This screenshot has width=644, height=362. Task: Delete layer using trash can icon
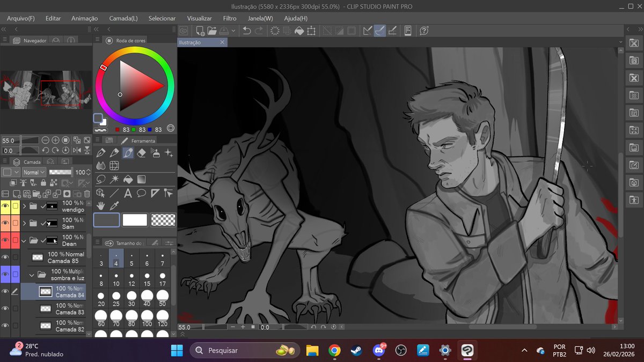pyautogui.click(x=87, y=193)
